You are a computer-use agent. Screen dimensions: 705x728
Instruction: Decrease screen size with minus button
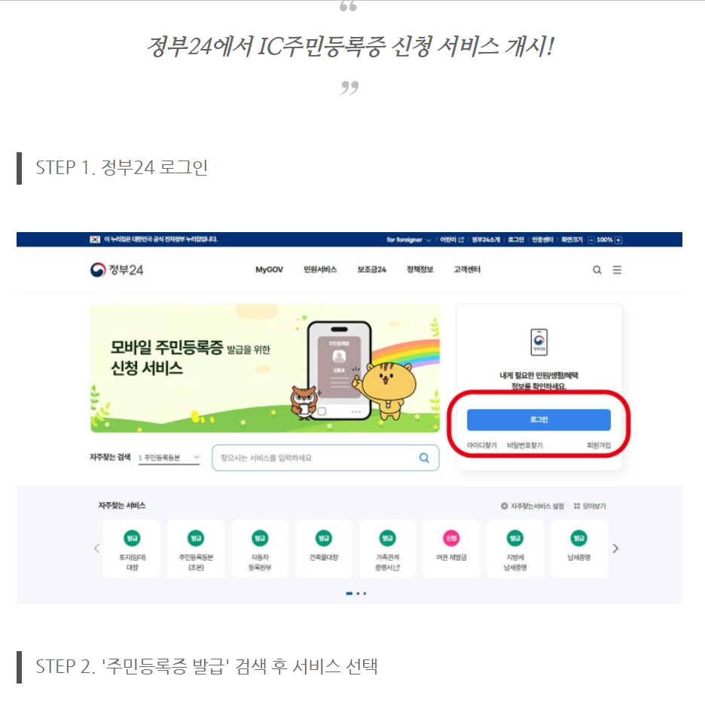(x=591, y=240)
